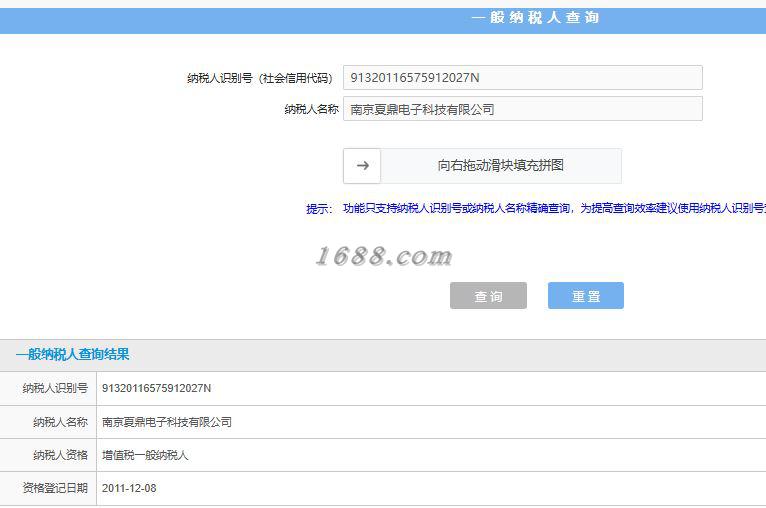The width and height of the screenshot is (766, 508).
Task: Click the 纳税人资格 row label
Action: [61, 455]
